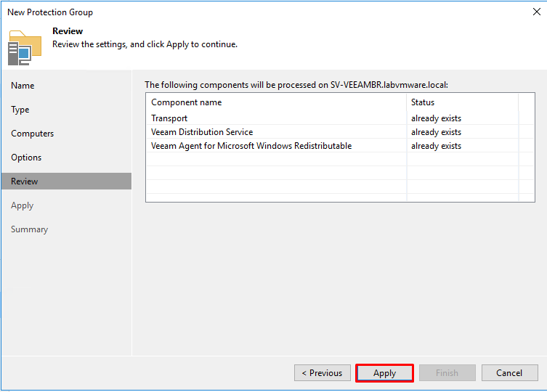Click the Apply button

pos(384,373)
